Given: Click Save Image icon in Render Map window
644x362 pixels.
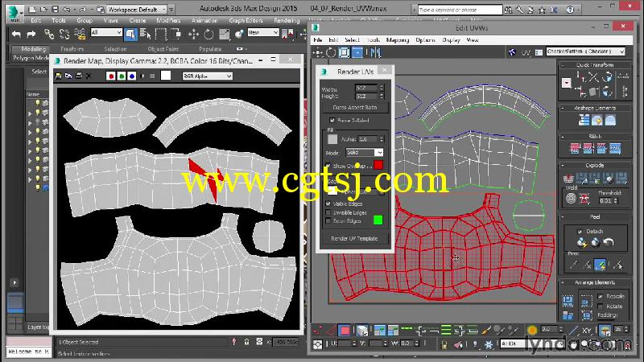Looking at the screenshot, I should [58, 76].
